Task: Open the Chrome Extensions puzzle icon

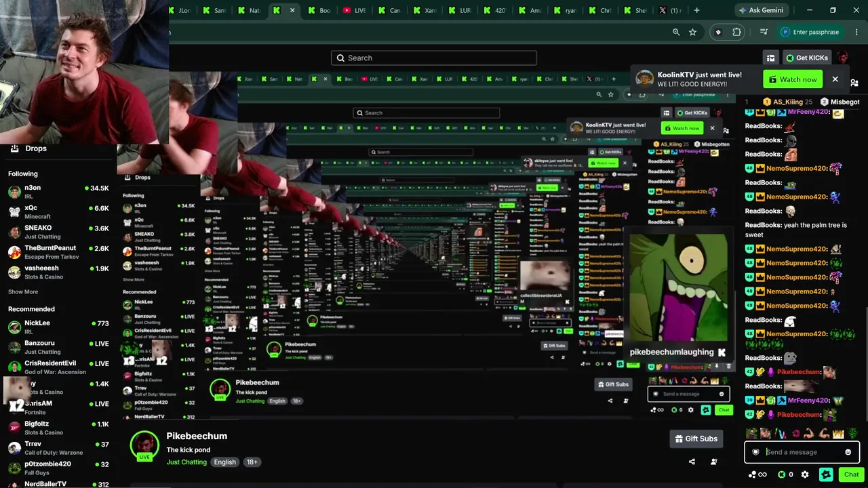Action: coord(736,32)
